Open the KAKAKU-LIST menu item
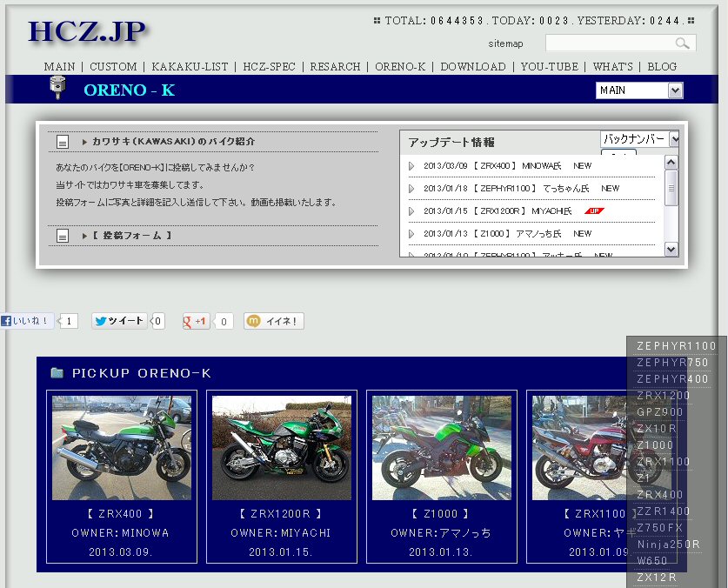 pos(190,66)
